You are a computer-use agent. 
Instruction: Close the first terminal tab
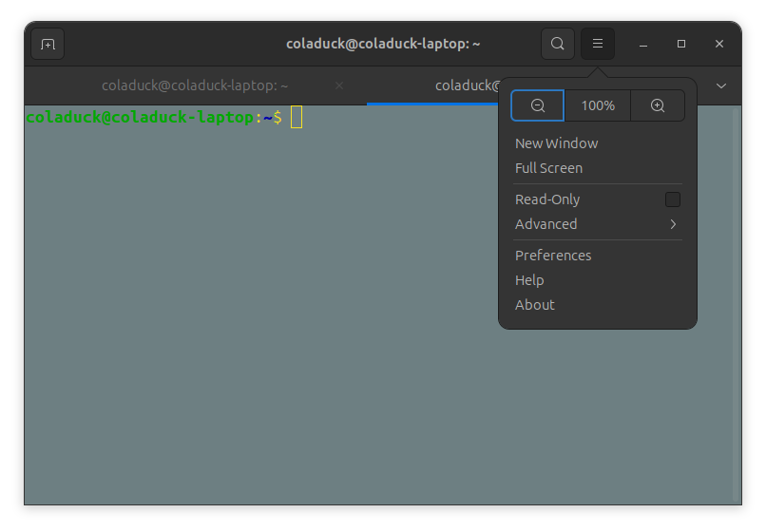[339, 85]
